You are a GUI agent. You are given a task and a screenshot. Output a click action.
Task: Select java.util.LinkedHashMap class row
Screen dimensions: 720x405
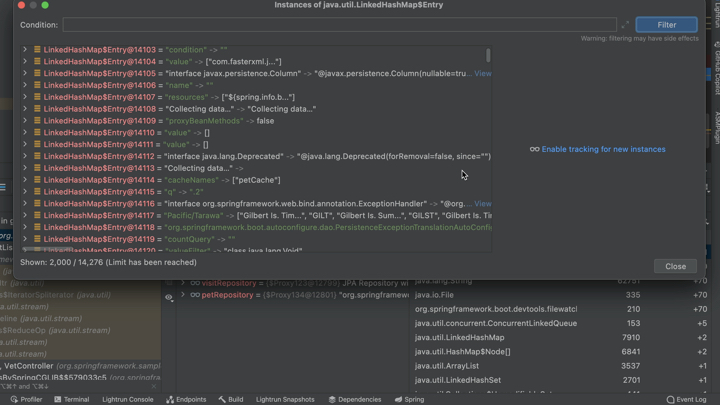460,338
